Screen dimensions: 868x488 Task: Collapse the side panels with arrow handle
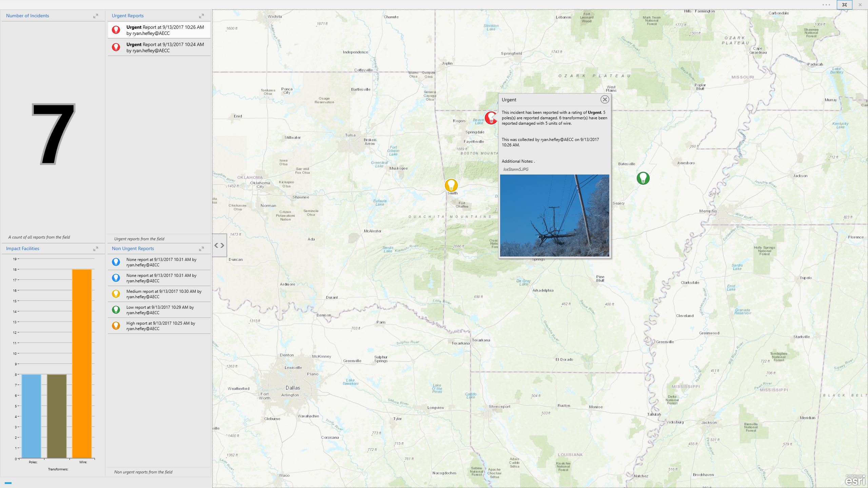point(219,245)
